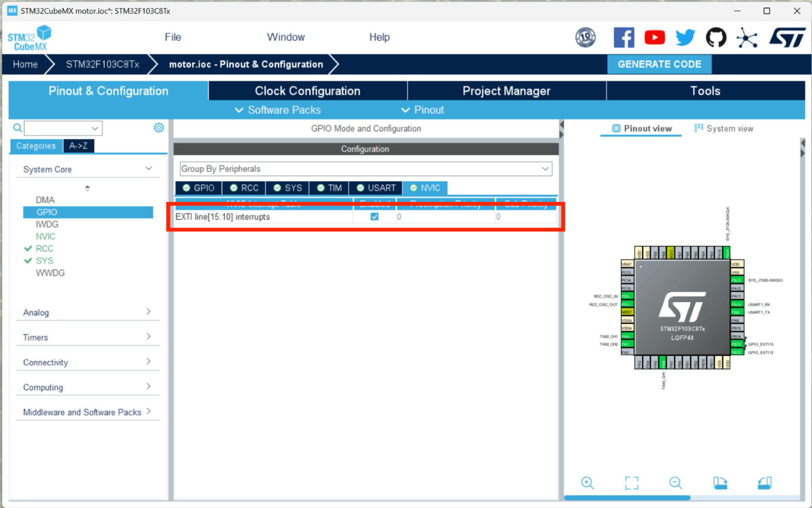Zoom in on the pinout chip view

[587, 483]
